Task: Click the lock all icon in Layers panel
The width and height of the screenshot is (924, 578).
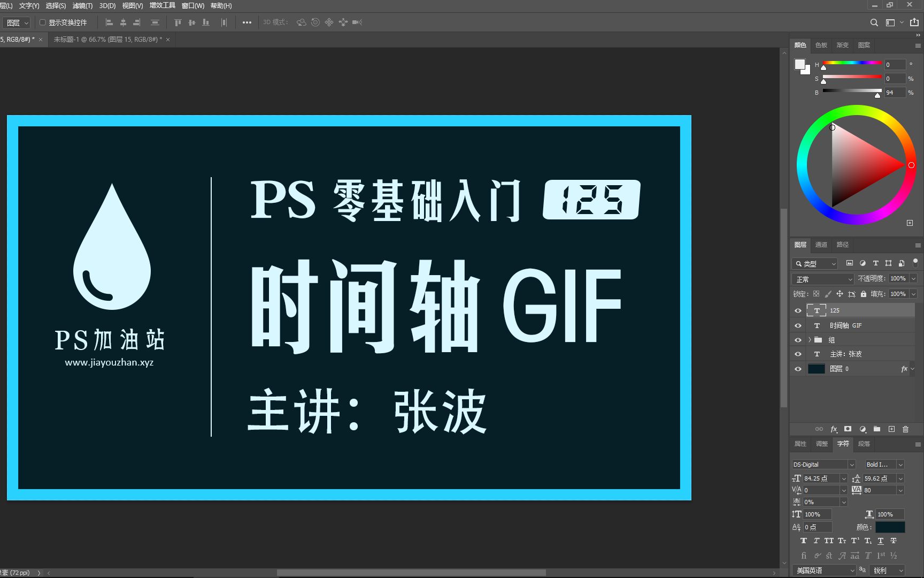Action: pyautogui.click(x=864, y=294)
